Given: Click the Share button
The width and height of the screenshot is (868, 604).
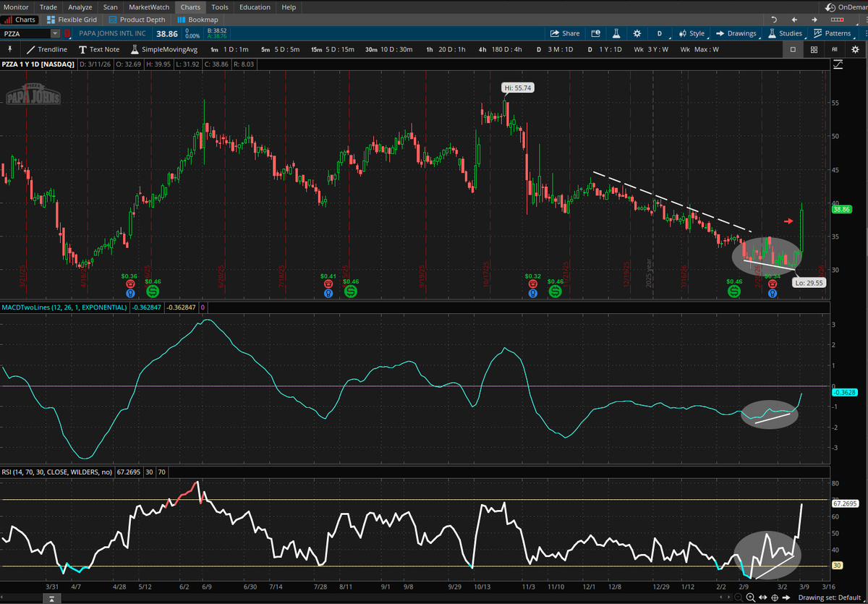Looking at the screenshot, I should (x=565, y=33).
